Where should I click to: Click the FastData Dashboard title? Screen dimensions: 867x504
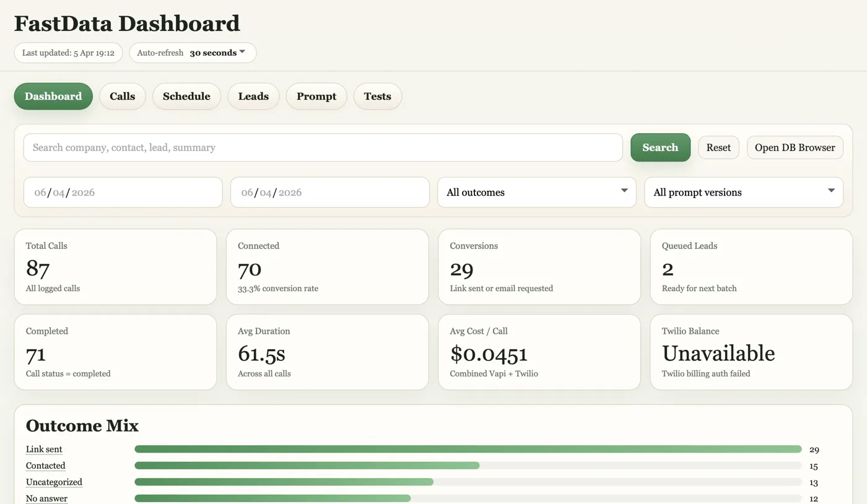click(x=127, y=24)
